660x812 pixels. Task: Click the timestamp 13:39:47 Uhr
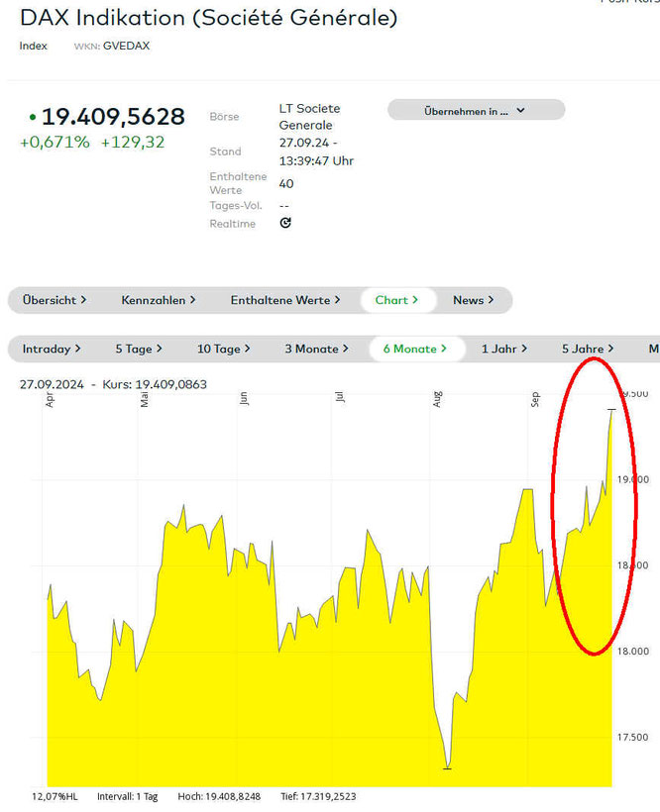pyautogui.click(x=316, y=160)
